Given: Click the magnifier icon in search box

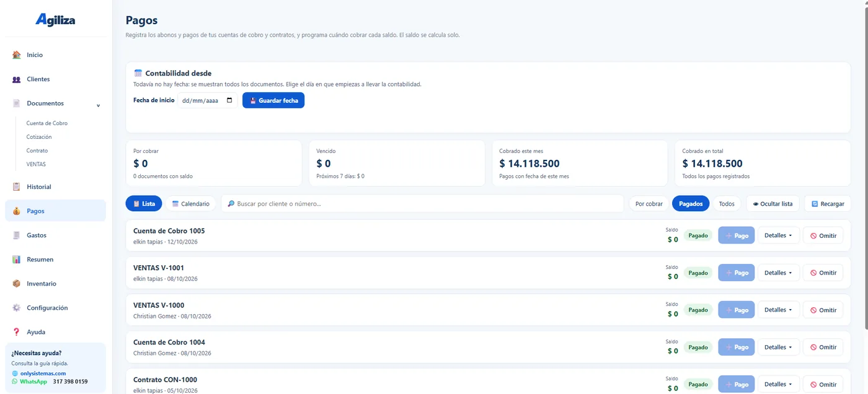Looking at the screenshot, I should coord(231,204).
